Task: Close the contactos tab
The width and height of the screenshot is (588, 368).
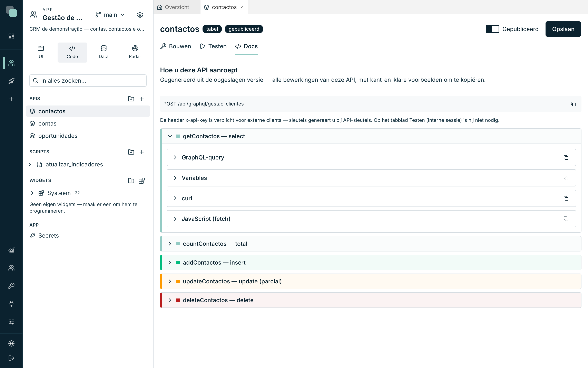Action: tap(242, 8)
